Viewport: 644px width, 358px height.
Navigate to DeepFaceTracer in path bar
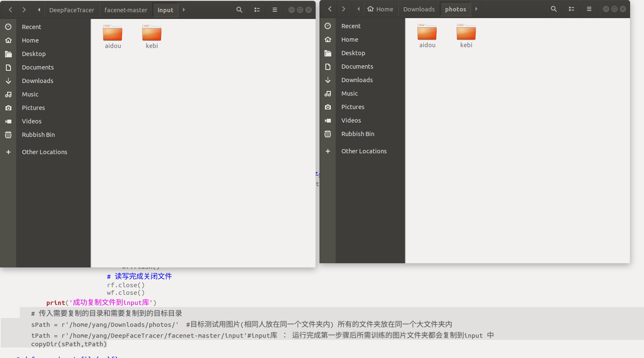tap(72, 10)
